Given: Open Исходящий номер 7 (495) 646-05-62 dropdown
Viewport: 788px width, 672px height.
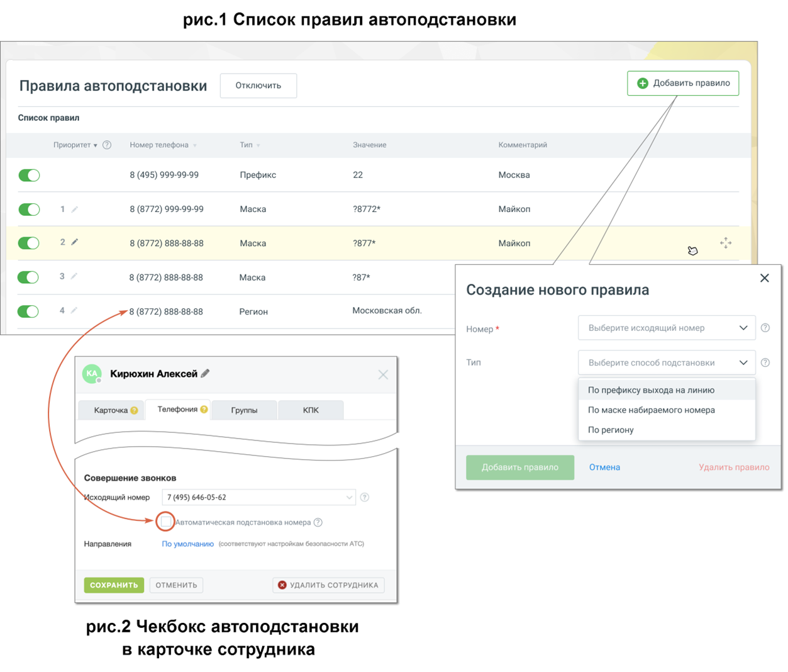Looking at the screenshot, I should click(x=258, y=497).
